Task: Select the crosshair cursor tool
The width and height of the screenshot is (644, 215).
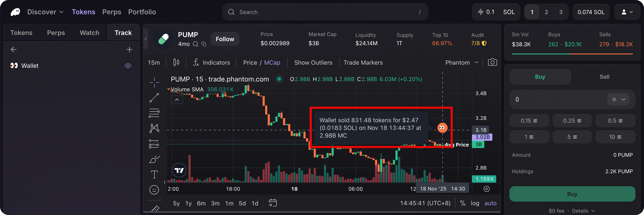Action: (154, 82)
